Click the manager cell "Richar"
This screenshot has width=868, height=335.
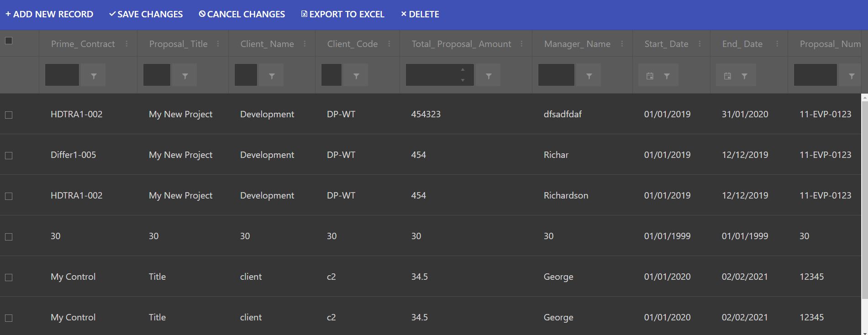pyautogui.click(x=556, y=155)
